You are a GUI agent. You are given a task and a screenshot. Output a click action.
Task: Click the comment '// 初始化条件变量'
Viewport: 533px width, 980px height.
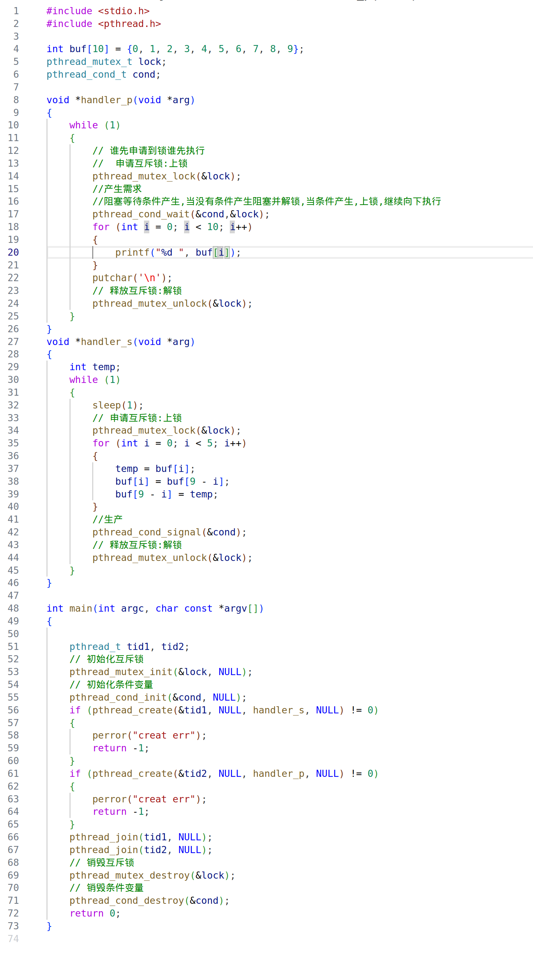point(111,684)
